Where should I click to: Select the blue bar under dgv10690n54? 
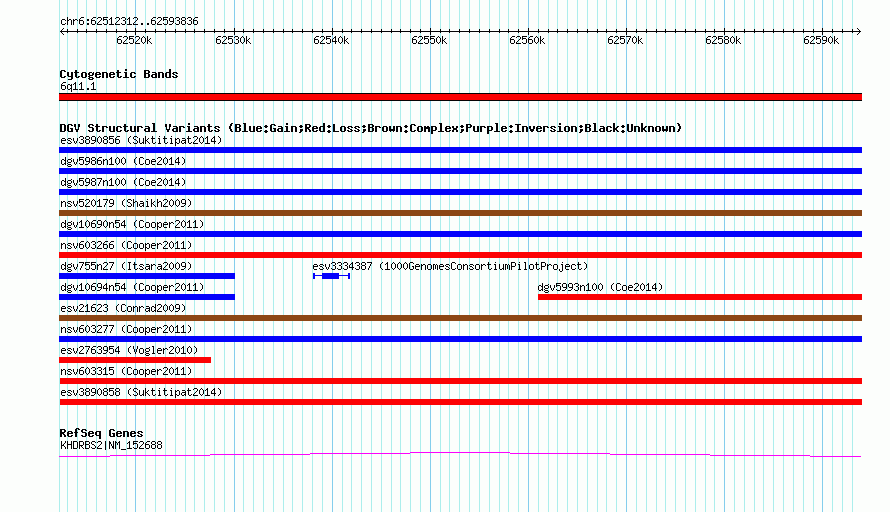[x=460, y=234]
